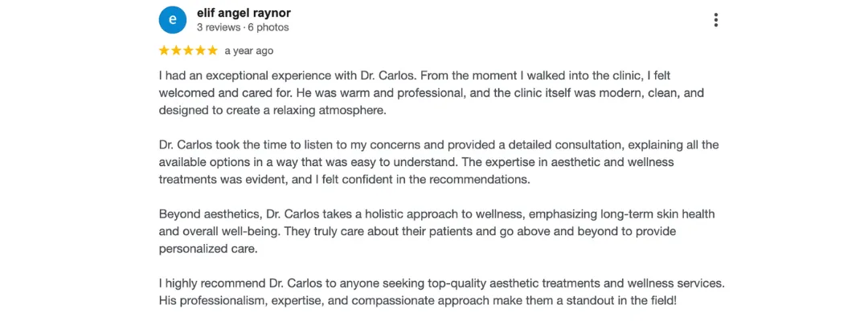View the reviewer's 3 reviews count
Viewport: 868px width, 321px height.
pyautogui.click(x=218, y=27)
